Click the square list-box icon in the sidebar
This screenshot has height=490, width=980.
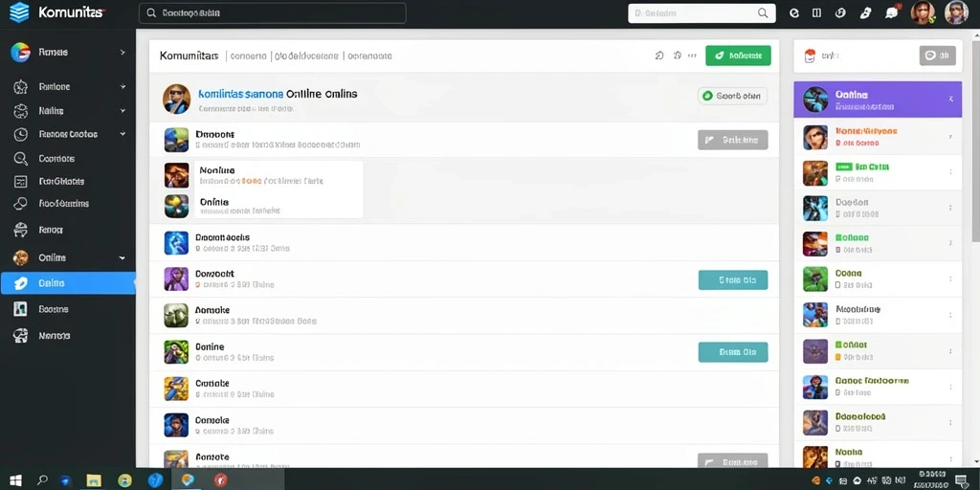tap(21, 181)
